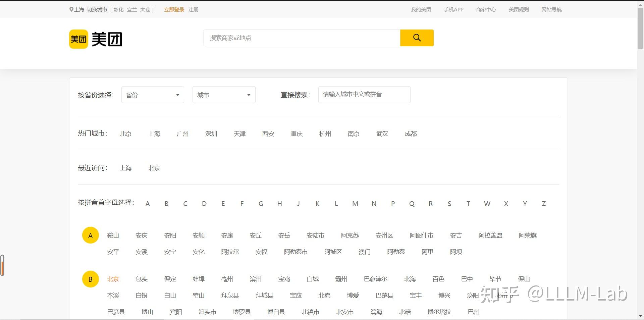
Task: Select recently visited city 北京
Action: coord(154,168)
